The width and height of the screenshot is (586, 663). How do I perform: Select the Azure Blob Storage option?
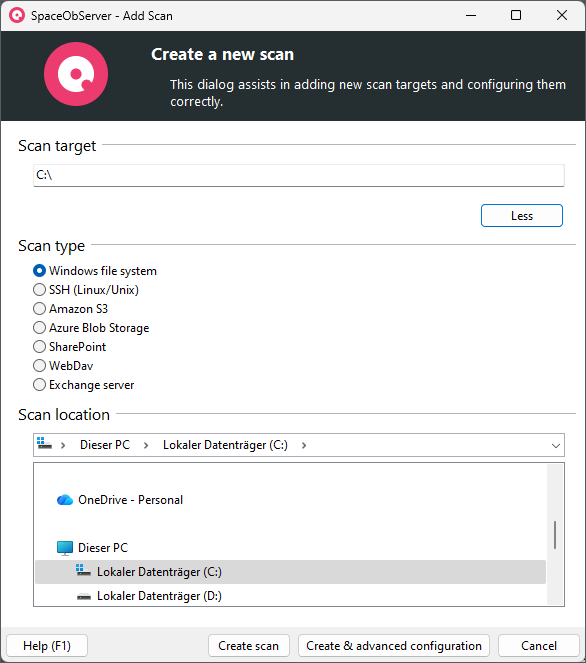(x=39, y=328)
